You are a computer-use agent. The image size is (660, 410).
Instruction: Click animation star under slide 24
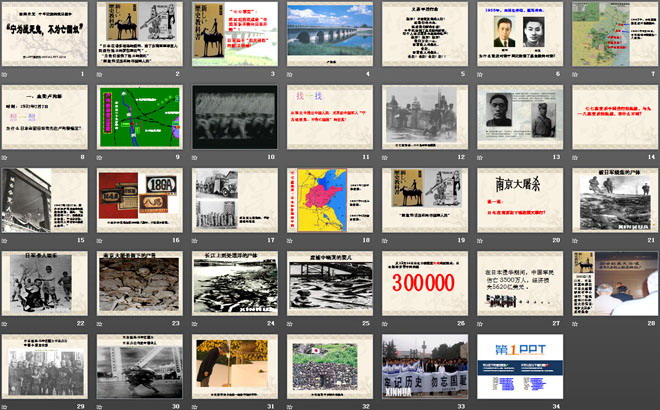point(195,324)
